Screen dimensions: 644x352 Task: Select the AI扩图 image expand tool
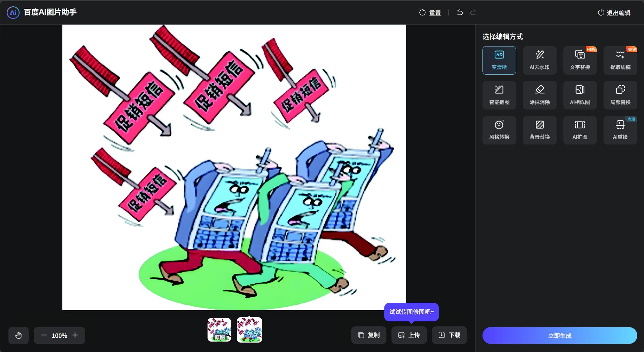tap(580, 130)
